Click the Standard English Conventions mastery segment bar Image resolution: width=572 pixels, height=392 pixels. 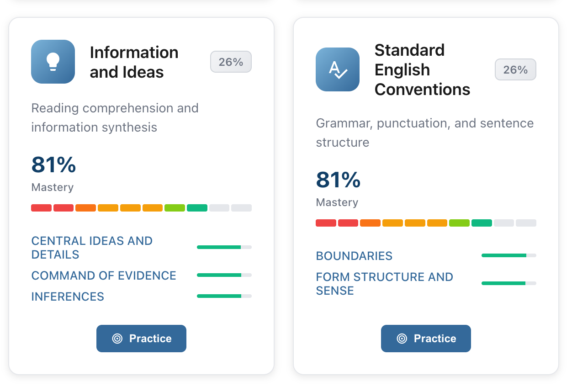point(426,223)
